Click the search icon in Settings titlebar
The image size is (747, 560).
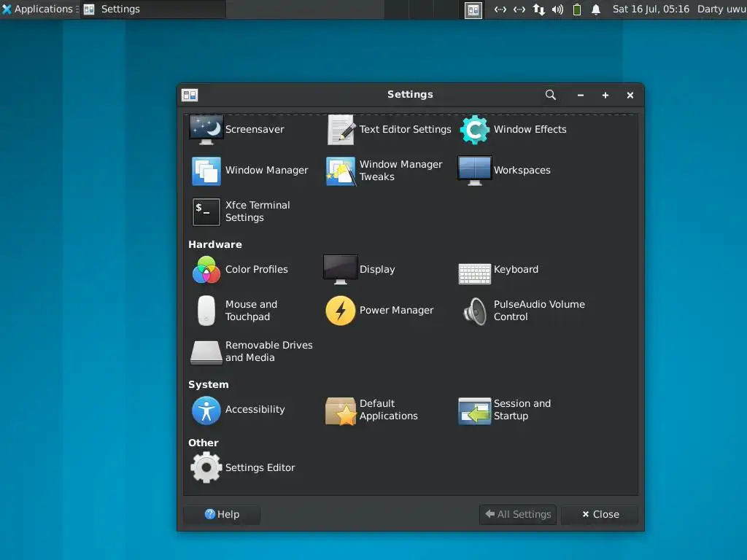pos(551,95)
